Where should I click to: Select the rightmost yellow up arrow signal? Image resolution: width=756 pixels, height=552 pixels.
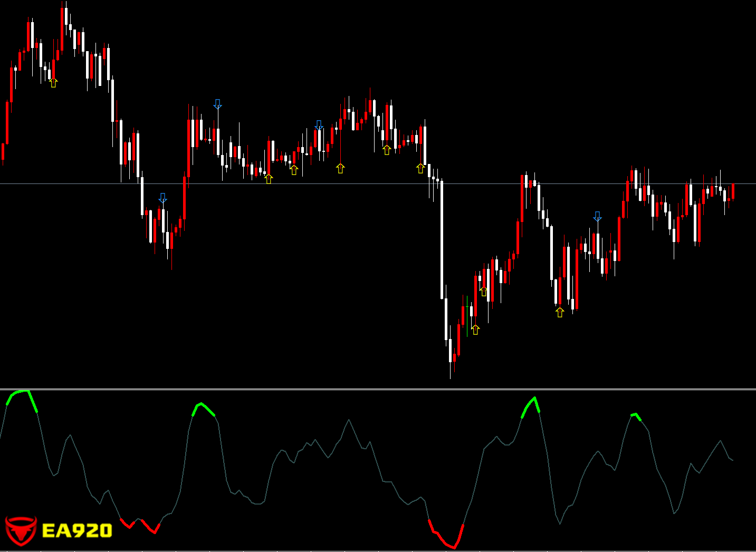[560, 312]
